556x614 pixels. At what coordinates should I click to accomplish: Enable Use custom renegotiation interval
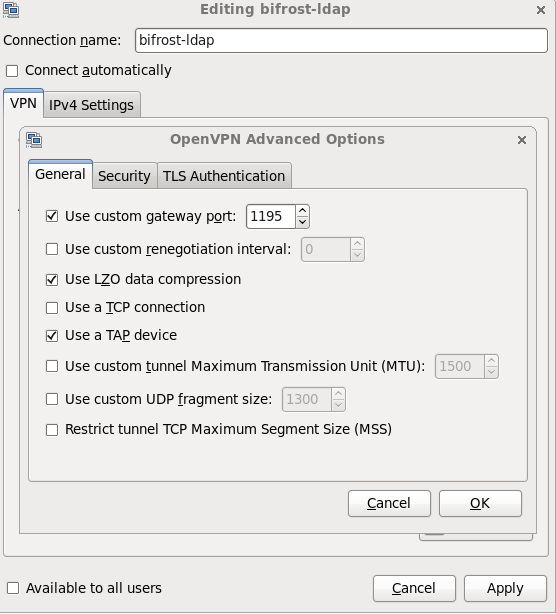52,249
